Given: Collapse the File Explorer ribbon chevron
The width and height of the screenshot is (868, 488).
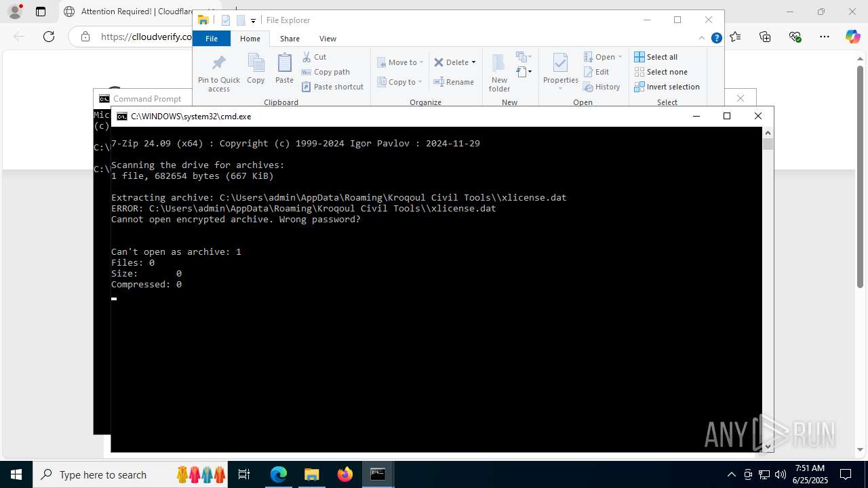Looking at the screenshot, I should [x=703, y=39].
